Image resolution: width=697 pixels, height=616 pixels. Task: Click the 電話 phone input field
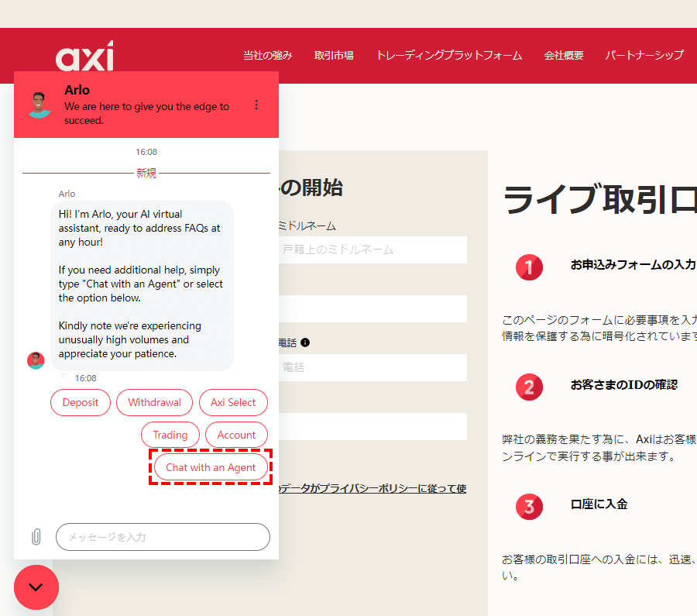(373, 367)
